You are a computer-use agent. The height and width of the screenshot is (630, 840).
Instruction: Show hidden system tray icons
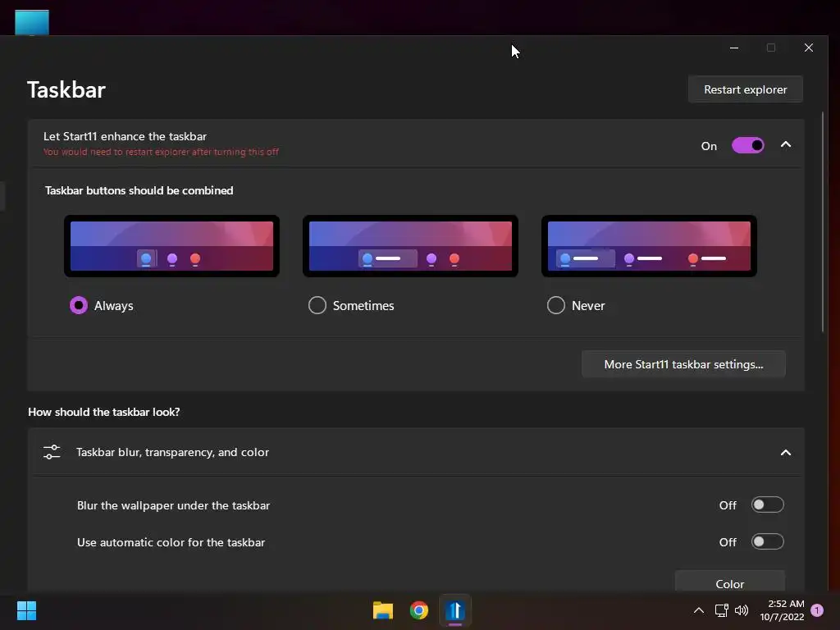699,610
